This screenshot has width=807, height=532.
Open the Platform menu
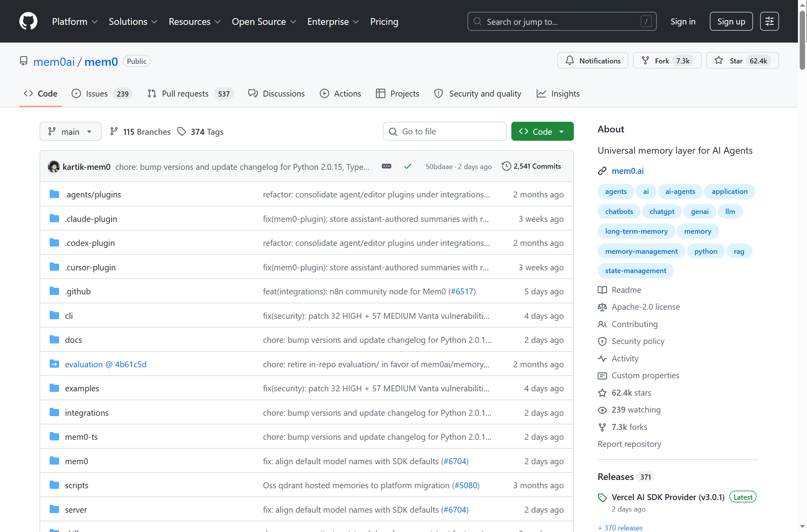[75, 22]
